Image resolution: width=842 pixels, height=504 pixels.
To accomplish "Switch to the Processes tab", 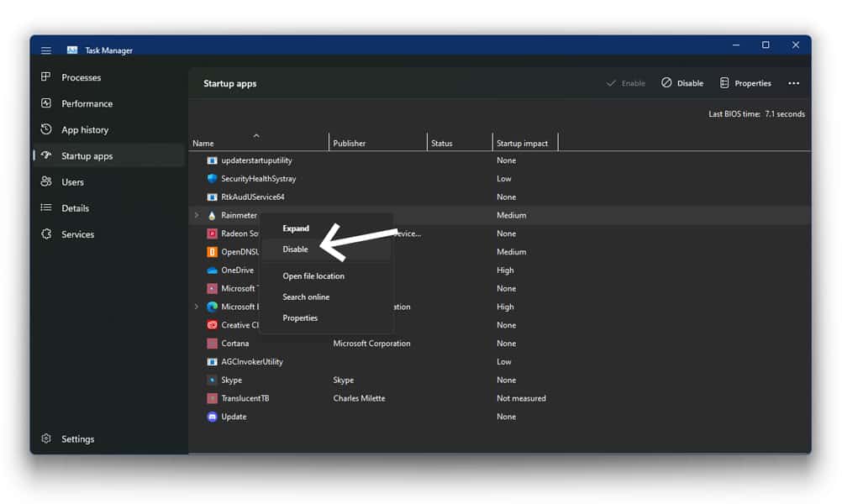I will 109,77.
